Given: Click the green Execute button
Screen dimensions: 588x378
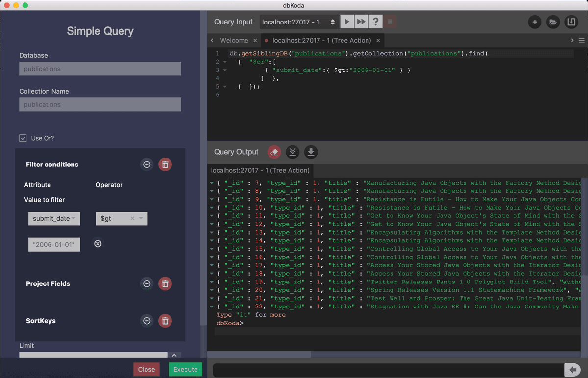Looking at the screenshot, I should pyautogui.click(x=185, y=369).
